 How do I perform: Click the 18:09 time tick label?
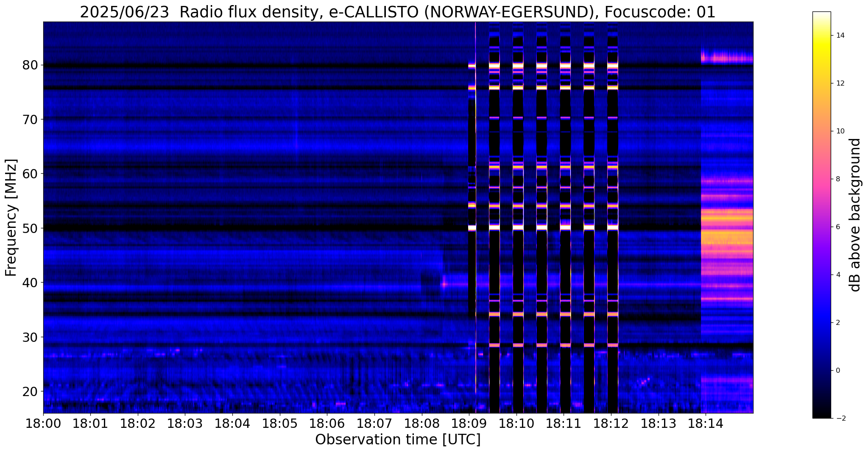tap(469, 423)
